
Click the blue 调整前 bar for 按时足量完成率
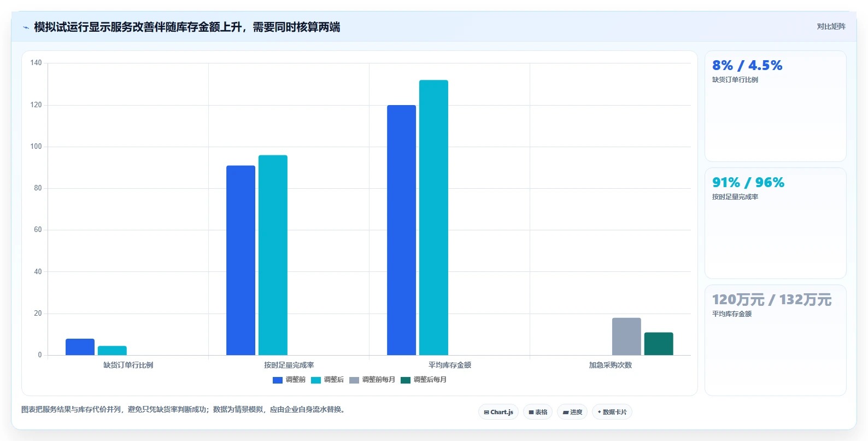(x=241, y=260)
